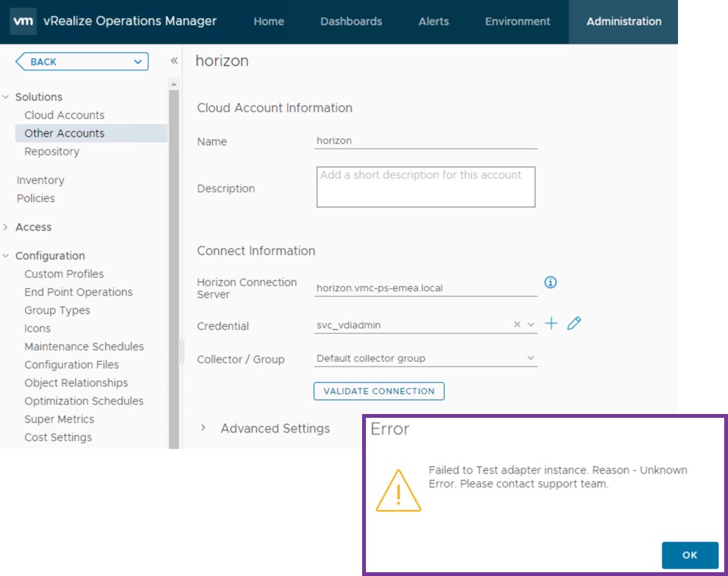Click the 'vRealize Operations Manager' title
Viewport: 728px width, 576px height.
130,21
